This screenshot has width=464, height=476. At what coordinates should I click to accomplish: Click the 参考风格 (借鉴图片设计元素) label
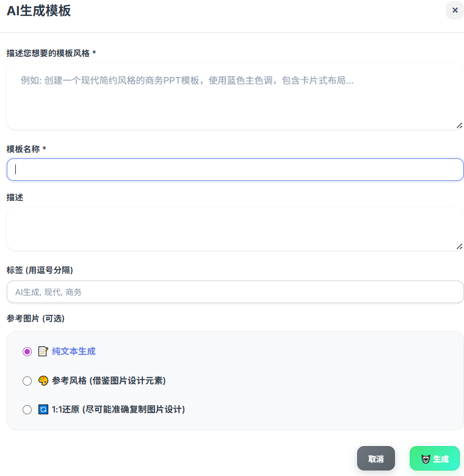point(109,381)
